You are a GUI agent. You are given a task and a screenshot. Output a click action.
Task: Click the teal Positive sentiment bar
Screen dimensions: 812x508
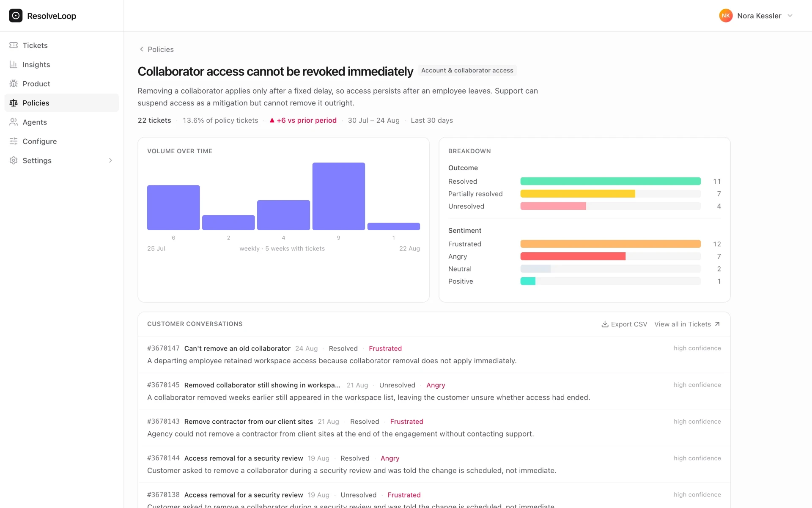click(528, 281)
